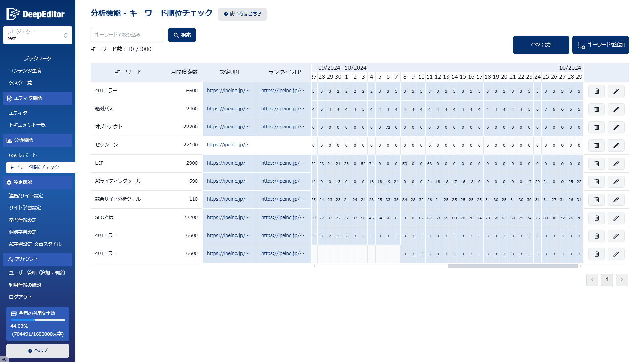Select 分析機能 section header
Image resolution: width=644 pixels, height=362 pixels.
[x=38, y=140]
